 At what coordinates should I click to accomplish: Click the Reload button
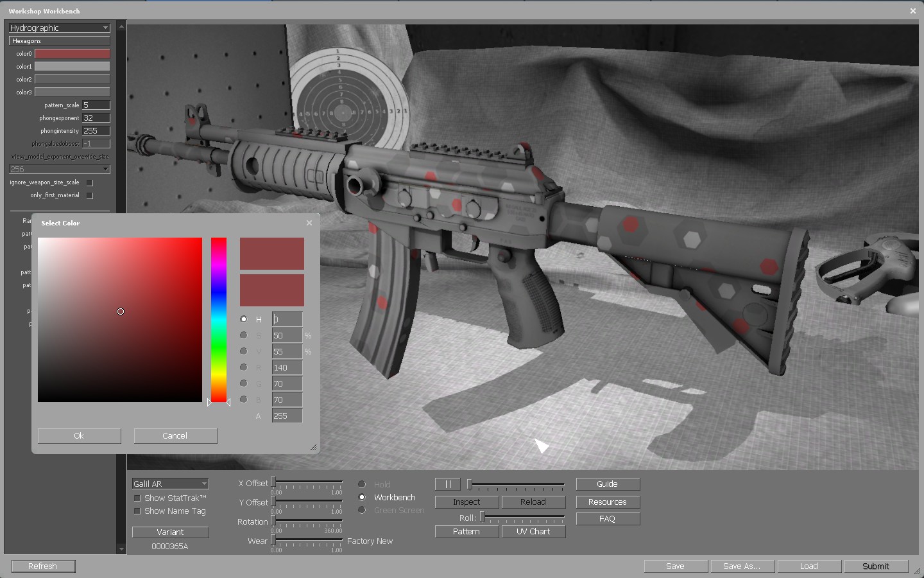[533, 502]
